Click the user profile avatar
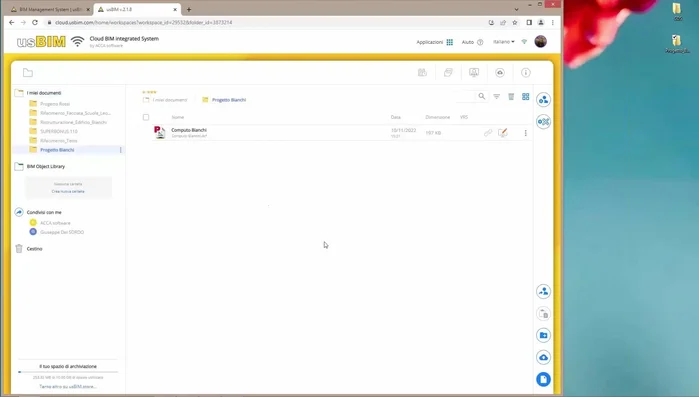Viewport: 699px width, 397px height. pos(541,41)
